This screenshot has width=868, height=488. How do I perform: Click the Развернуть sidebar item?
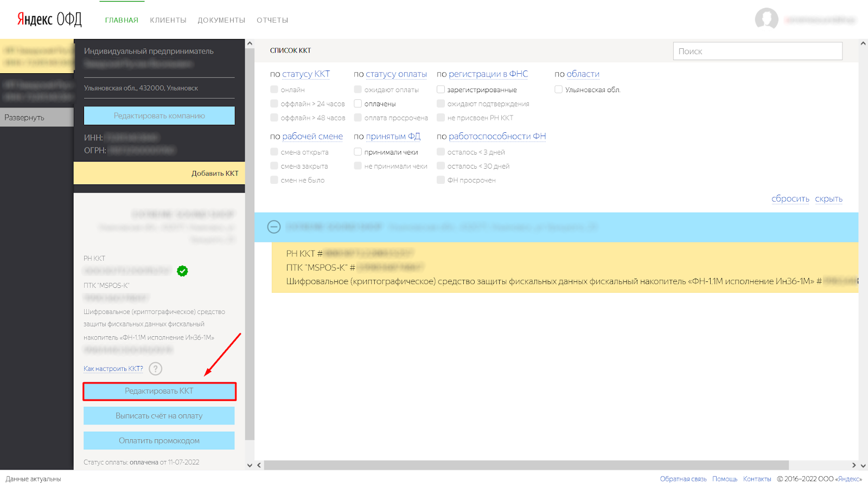coord(36,118)
